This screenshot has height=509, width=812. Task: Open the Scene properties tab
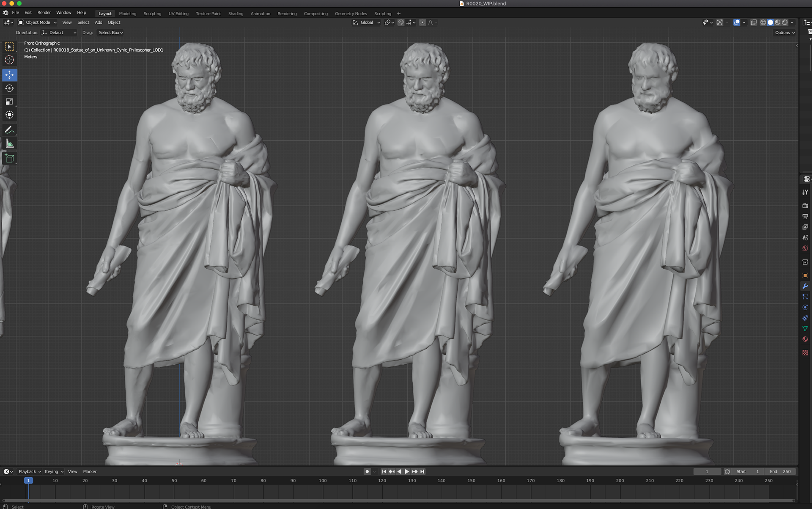(805, 237)
